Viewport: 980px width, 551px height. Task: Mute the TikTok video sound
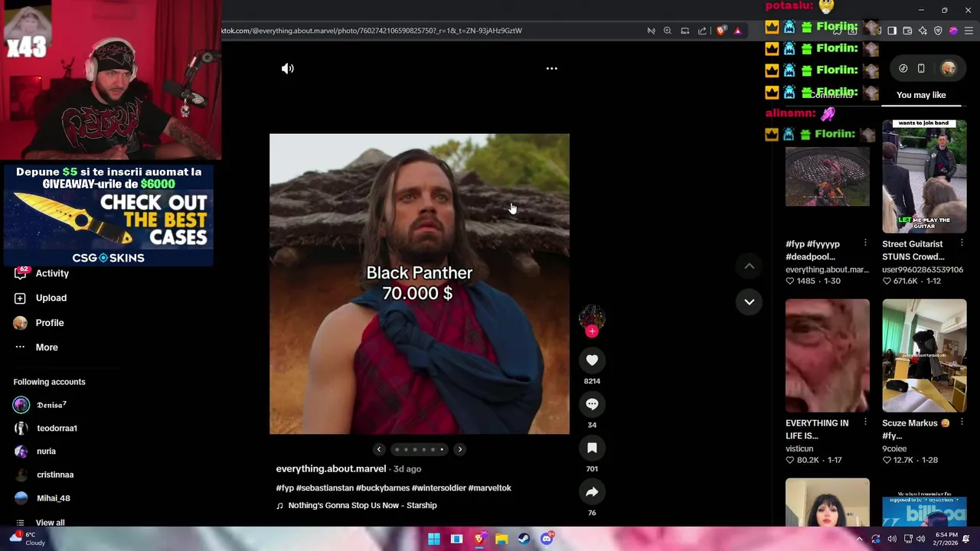[288, 69]
